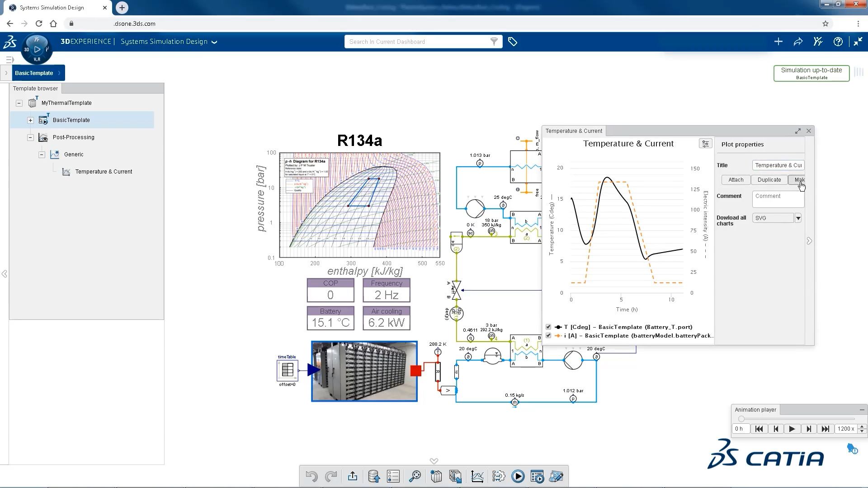Uncheck the T [Cdeg] BasicTemplate curve

(x=548, y=326)
